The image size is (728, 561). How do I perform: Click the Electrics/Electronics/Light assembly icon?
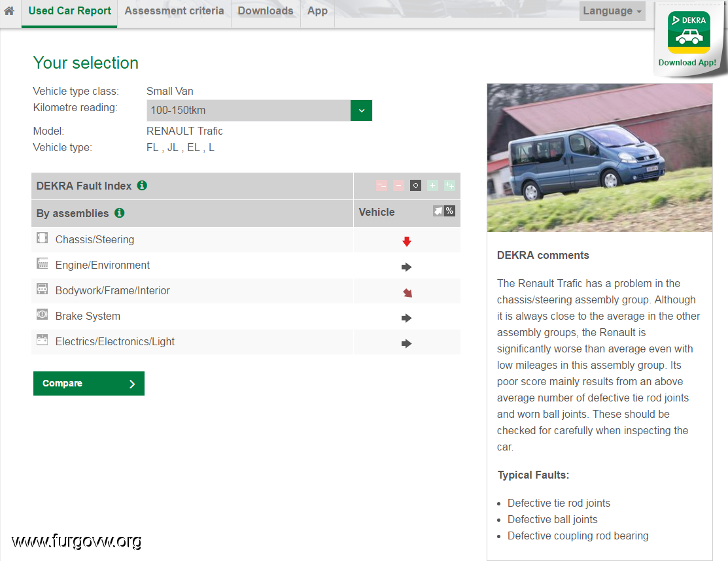click(x=43, y=340)
